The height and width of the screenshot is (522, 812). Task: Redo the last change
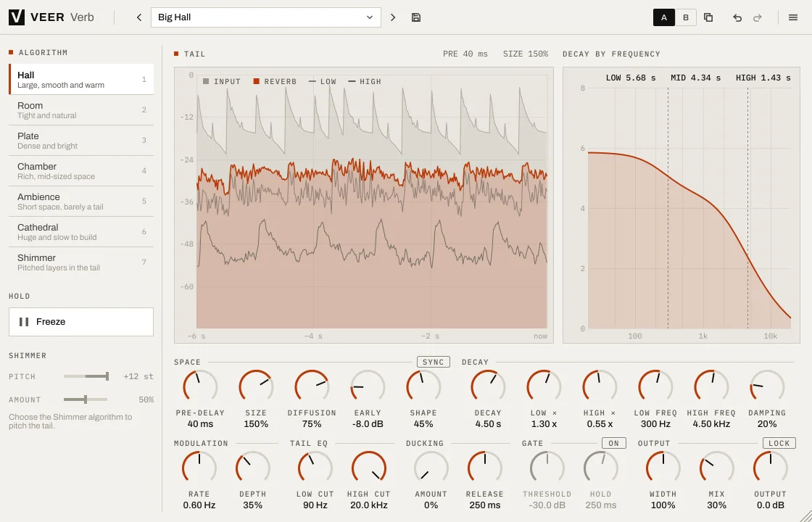pyautogui.click(x=758, y=17)
